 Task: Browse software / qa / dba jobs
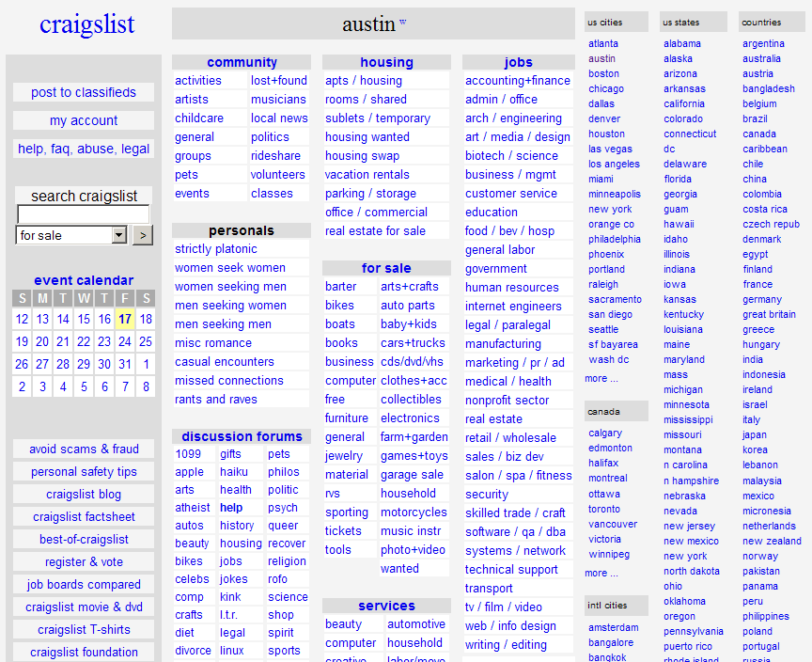pyautogui.click(x=515, y=532)
